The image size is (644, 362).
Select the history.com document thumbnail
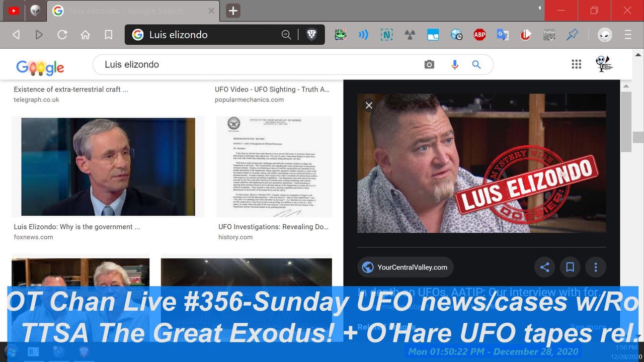274,167
